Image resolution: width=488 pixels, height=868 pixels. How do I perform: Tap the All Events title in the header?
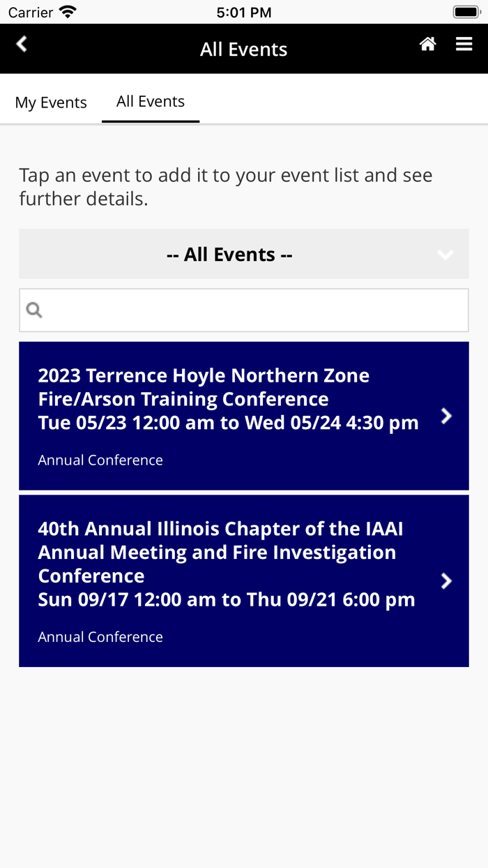(243, 49)
